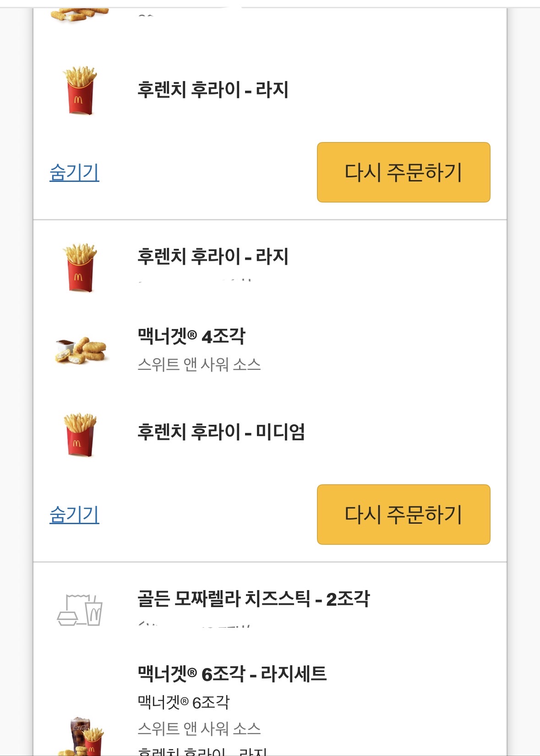Open the 후렌치 후라이 - 미디엄 item title
540x756 pixels.
pos(221,432)
